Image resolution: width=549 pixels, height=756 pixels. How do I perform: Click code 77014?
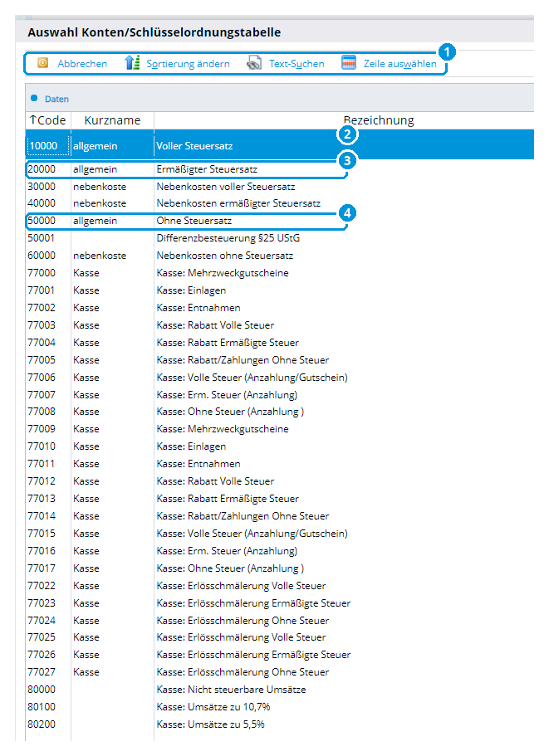point(42,515)
